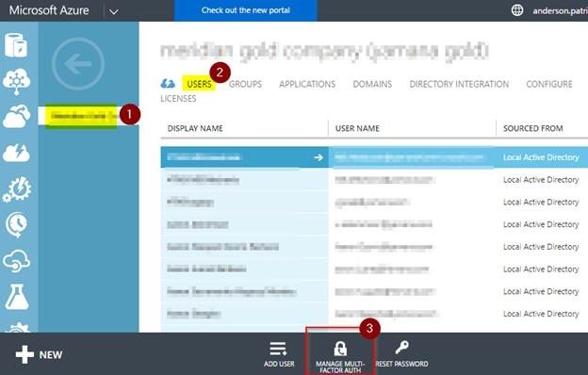Viewport: 588px width, 375px height.
Task: Expand the Microsoft Azure header dropdown chevron
Action: [x=114, y=11]
